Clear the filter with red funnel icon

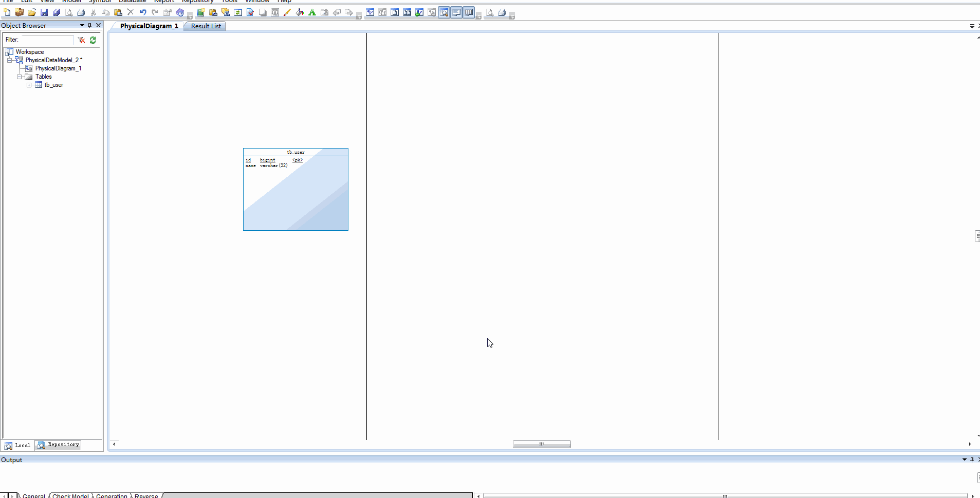(81, 40)
